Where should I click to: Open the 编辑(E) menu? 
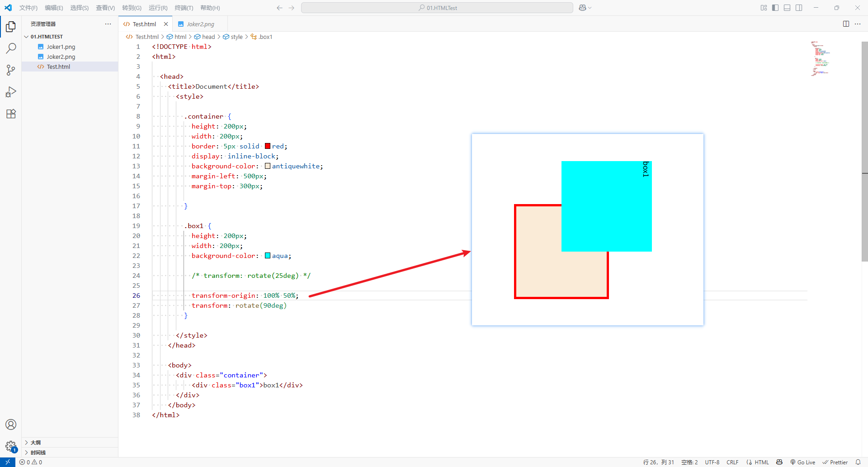tap(54, 8)
